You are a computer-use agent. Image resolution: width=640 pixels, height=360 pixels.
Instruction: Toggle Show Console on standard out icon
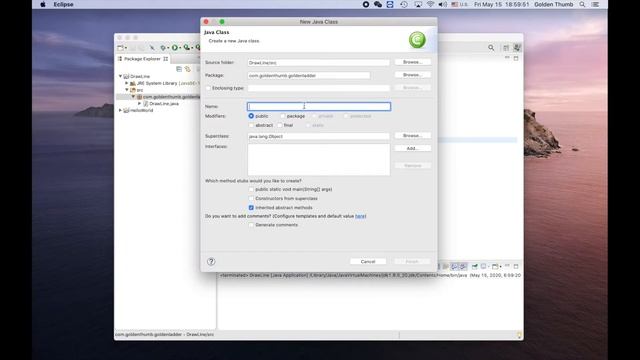click(454, 267)
